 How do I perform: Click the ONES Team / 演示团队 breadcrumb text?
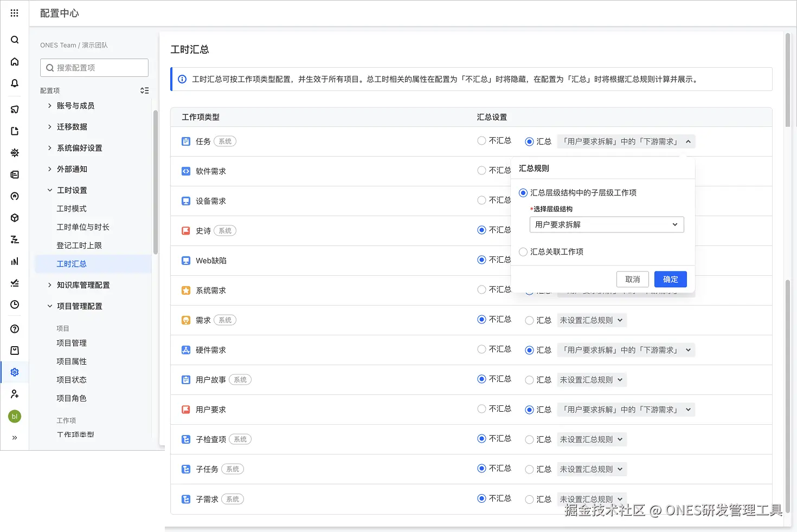pos(74,45)
